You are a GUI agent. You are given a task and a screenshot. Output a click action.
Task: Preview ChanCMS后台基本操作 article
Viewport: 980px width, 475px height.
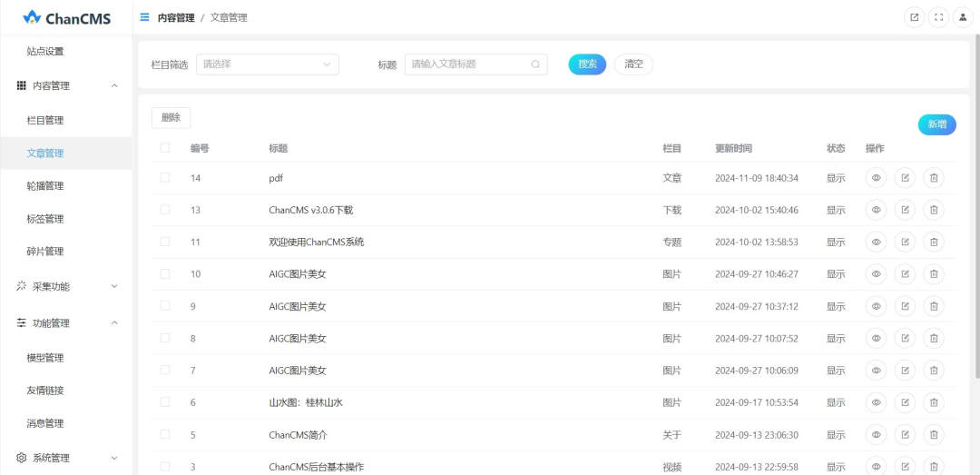[877, 466]
